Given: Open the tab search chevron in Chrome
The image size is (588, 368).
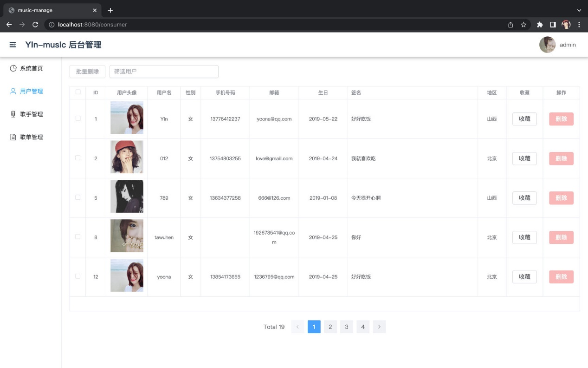Looking at the screenshot, I should (x=579, y=10).
